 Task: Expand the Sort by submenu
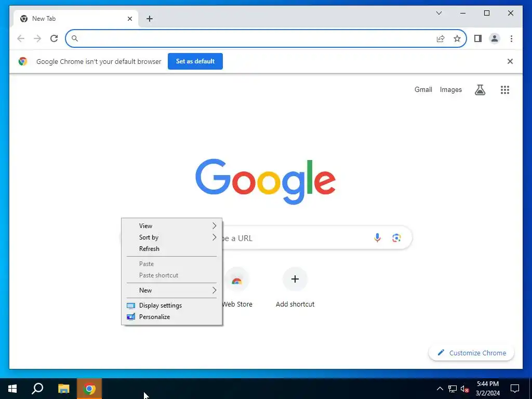(171, 237)
